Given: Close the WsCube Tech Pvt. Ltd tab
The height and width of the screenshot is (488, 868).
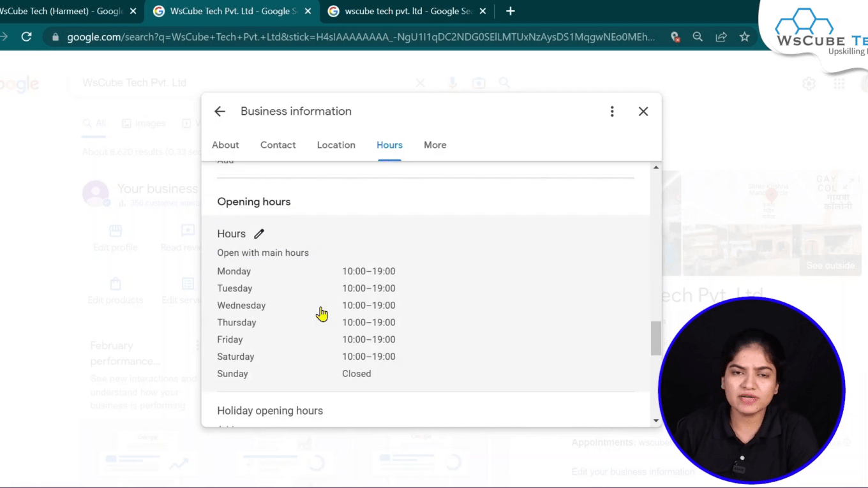Looking at the screenshot, I should (x=308, y=11).
